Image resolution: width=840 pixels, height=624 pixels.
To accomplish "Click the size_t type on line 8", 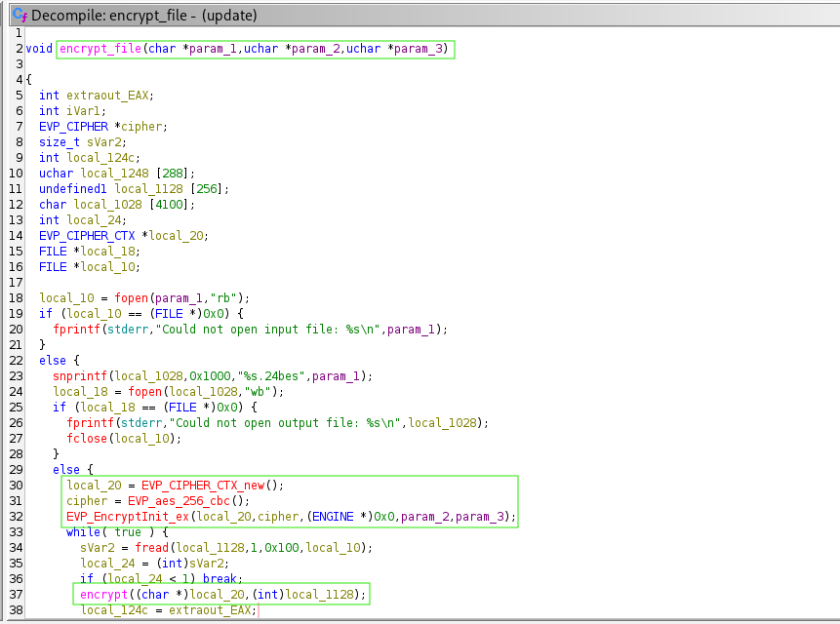I will click(x=60, y=141).
